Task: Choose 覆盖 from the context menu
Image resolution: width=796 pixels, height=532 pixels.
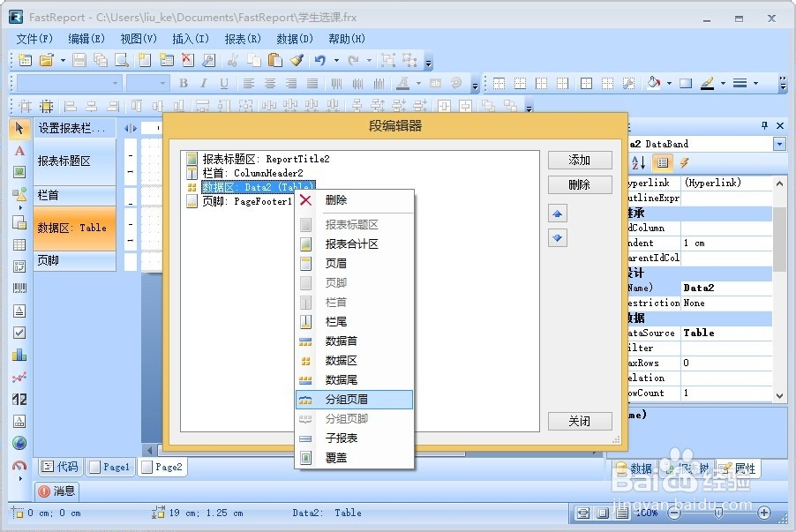Action: coord(354,458)
